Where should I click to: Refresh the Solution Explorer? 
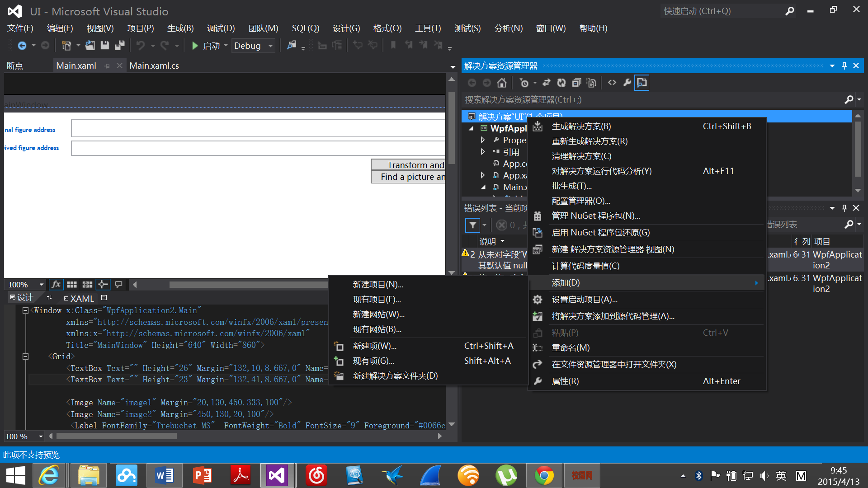[561, 83]
